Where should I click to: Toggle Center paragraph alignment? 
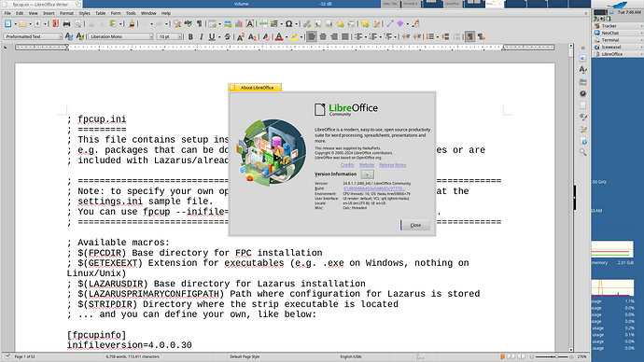coord(323,36)
